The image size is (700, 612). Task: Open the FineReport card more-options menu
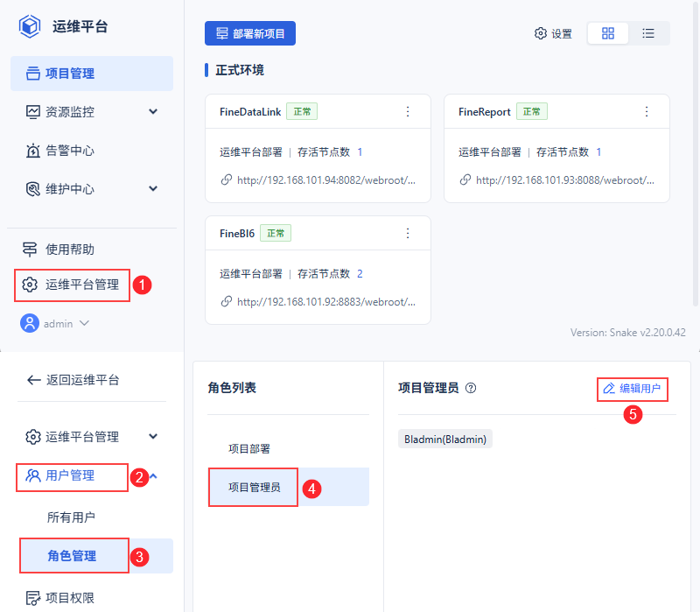(647, 112)
